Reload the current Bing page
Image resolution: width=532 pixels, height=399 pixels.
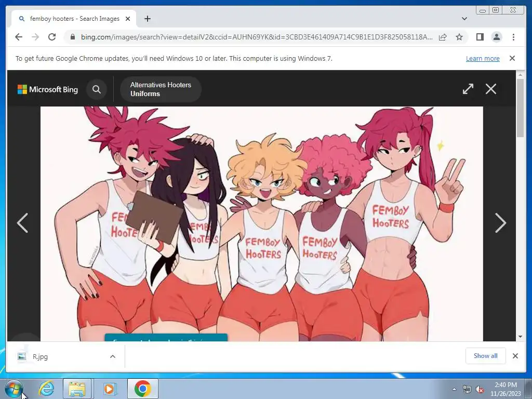52,37
